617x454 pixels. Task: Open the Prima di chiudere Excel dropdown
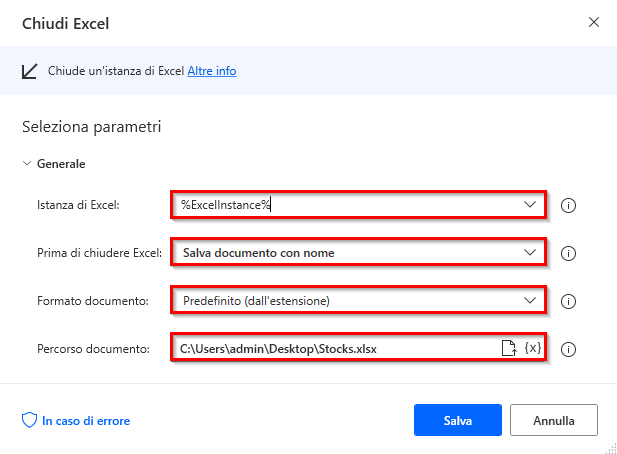530,253
